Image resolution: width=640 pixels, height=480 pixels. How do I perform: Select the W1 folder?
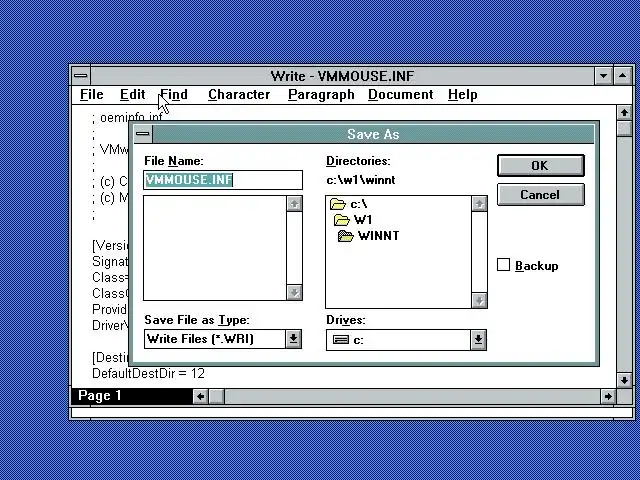tap(353, 220)
